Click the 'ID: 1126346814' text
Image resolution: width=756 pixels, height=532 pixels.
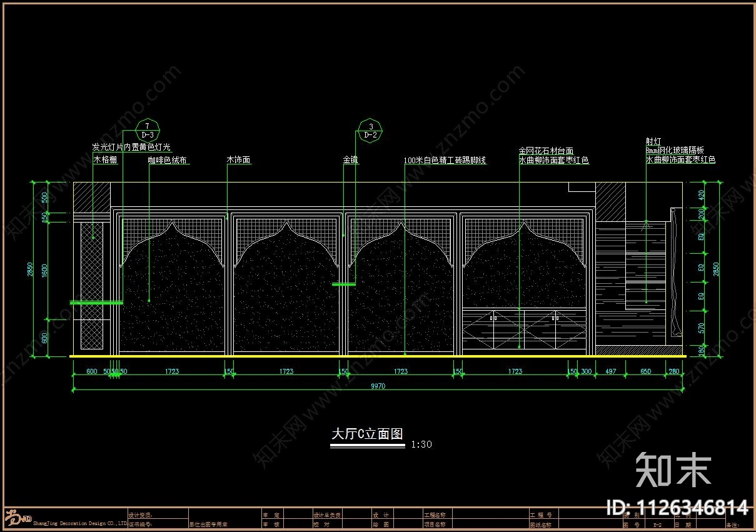[x=678, y=506]
